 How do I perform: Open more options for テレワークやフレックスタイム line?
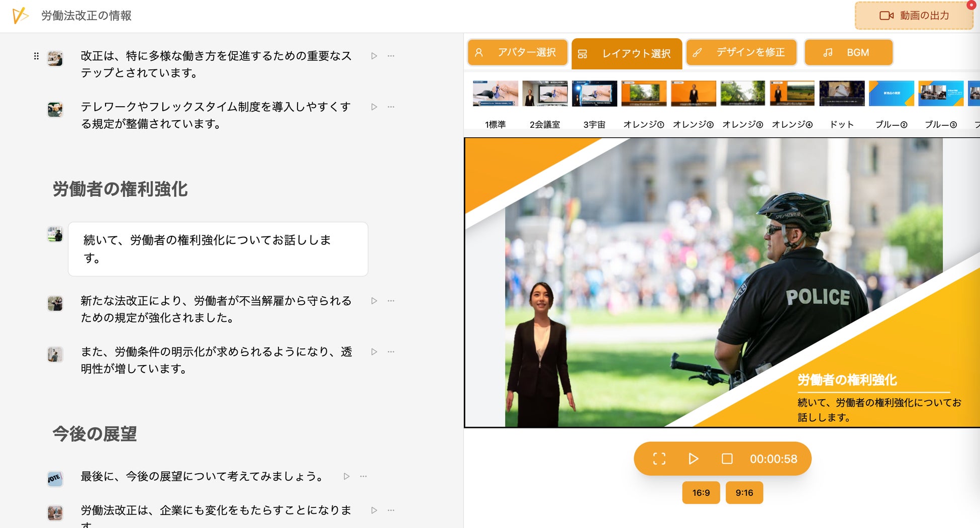point(391,107)
